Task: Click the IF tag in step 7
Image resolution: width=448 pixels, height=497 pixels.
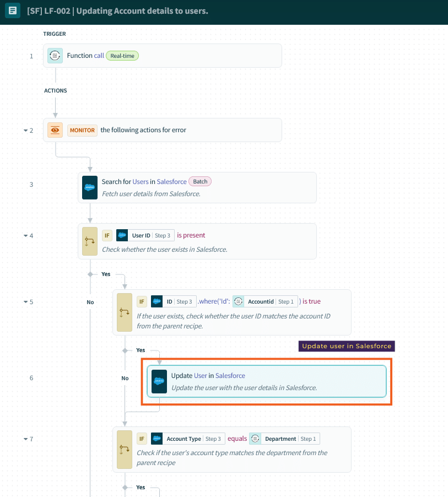Action: click(142, 439)
